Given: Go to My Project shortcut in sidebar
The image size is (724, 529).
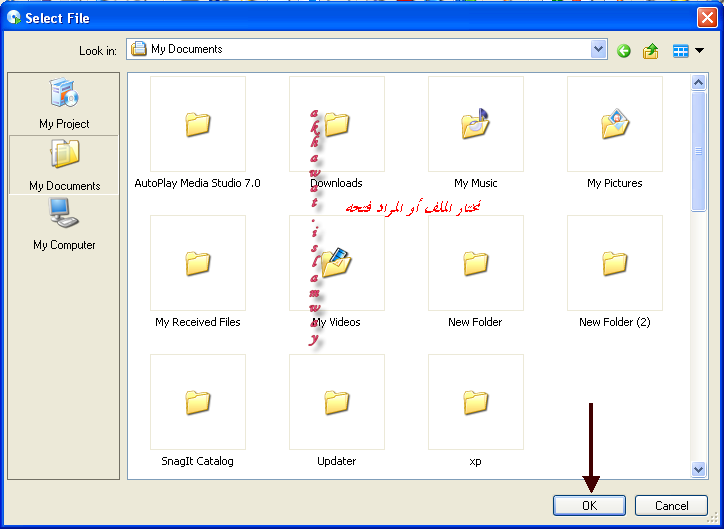Looking at the screenshot, I should click(64, 104).
